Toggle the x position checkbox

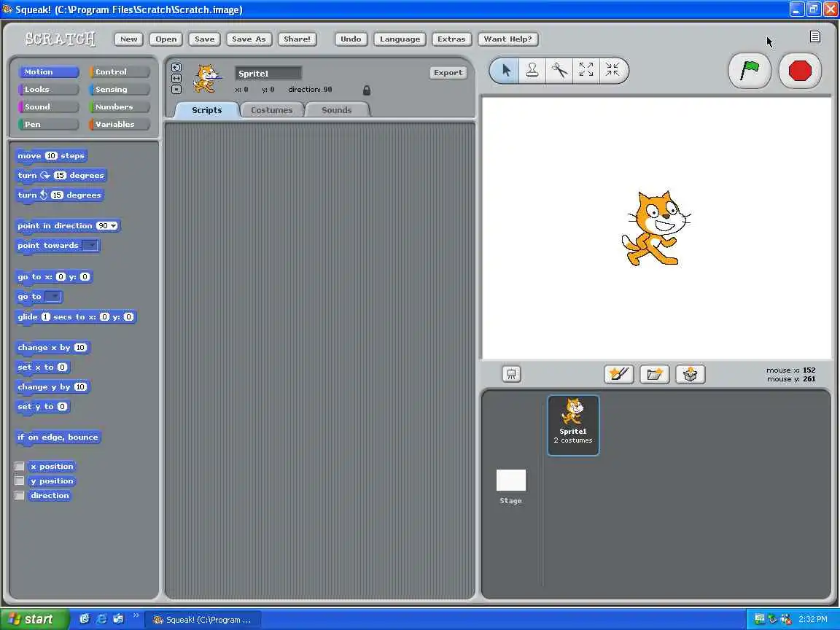coord(19,466)
